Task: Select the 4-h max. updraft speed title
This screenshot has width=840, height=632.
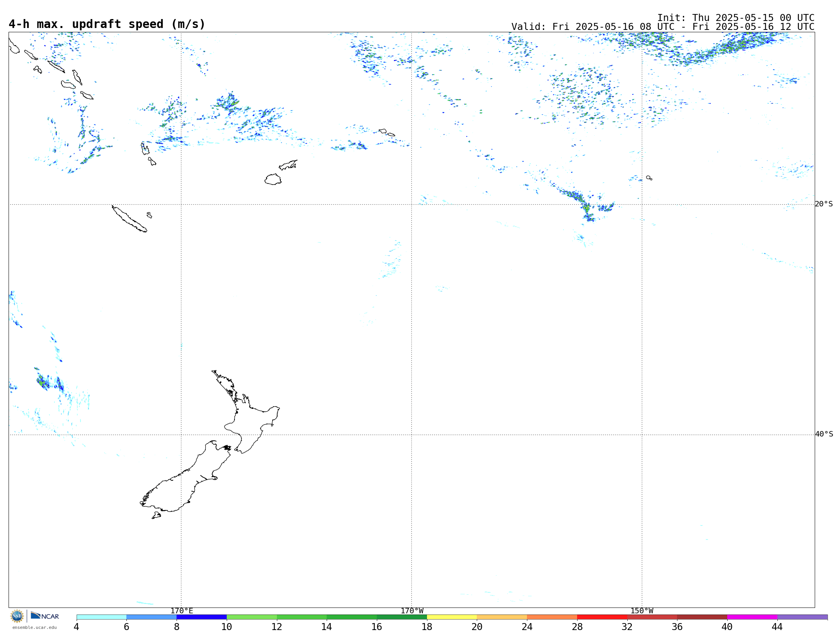Action: (x=107, y=24)
